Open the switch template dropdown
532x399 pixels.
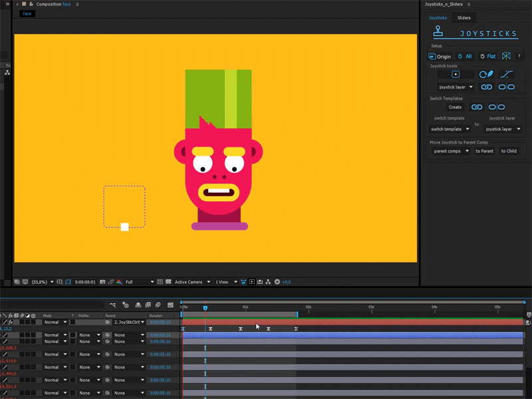[448, 129]
